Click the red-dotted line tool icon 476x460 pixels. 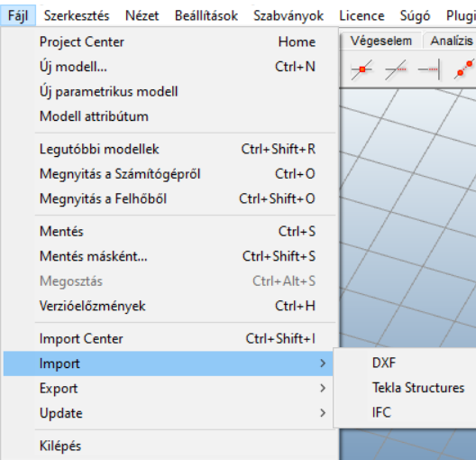(x=464, y=69)
